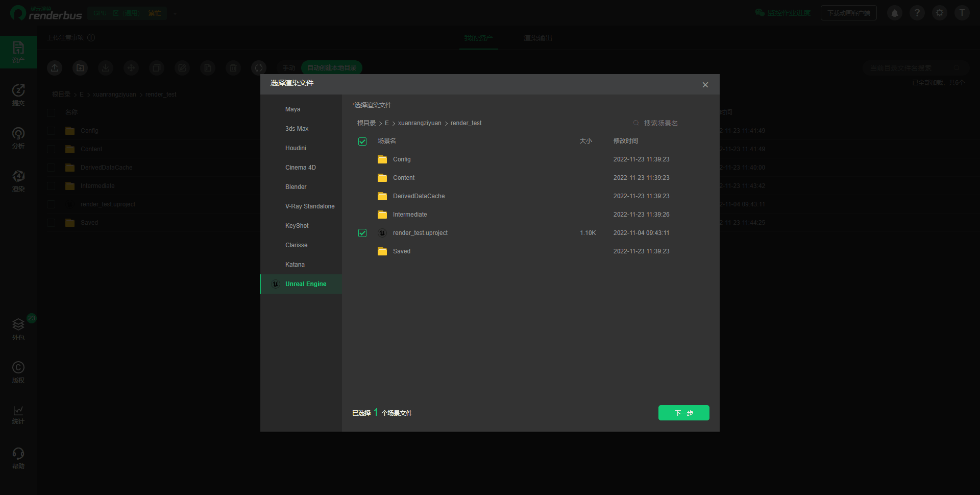Image resolution: width=980 pixels, height=495 pixels.
Task: Uncheck the render_test.uproject scene file
Action: pos(362,232)
